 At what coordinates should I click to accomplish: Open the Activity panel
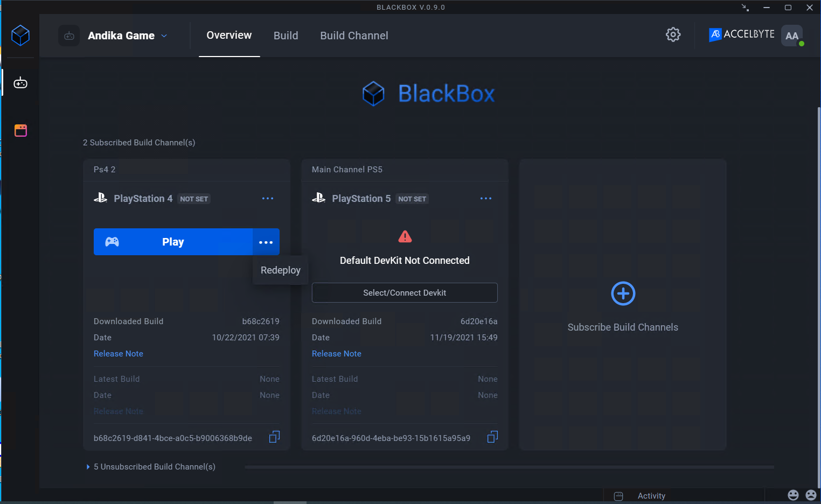coord(651,496)
